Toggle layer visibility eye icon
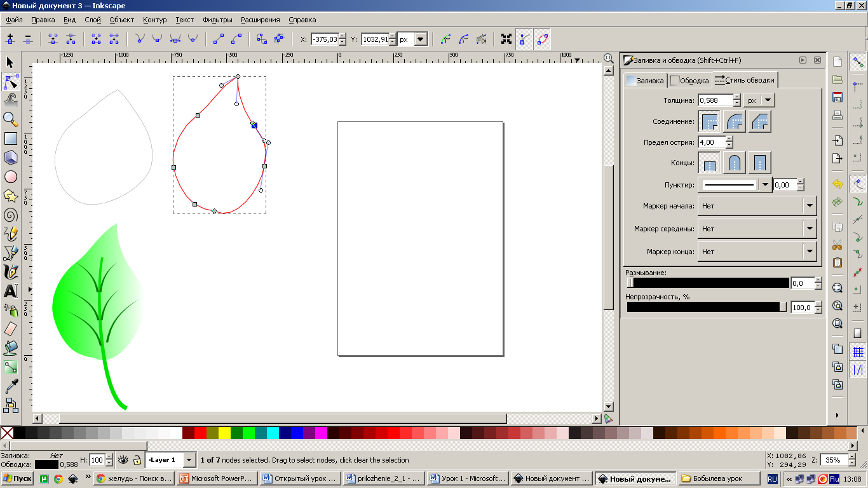Viewport: 868px width, 488px height. click(123, 459)
